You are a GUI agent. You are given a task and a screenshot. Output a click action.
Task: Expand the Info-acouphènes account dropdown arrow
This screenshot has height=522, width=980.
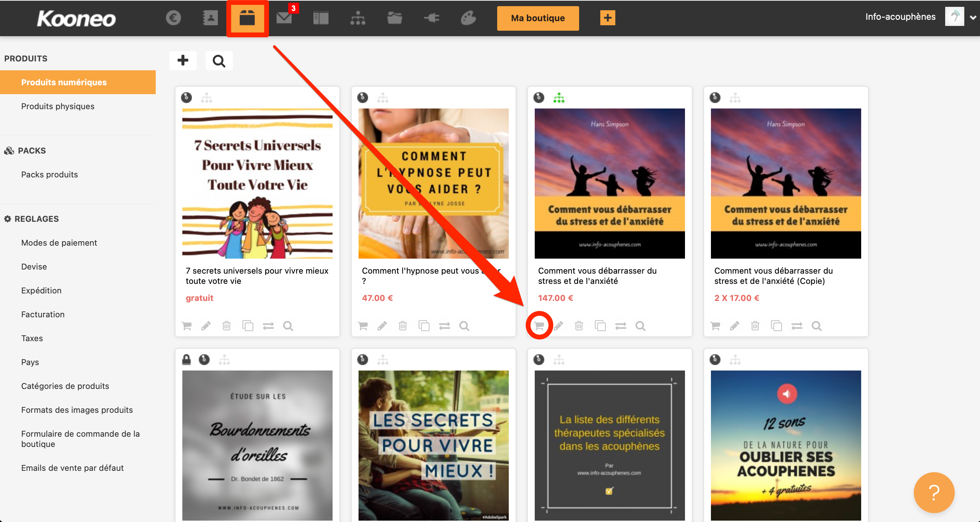coord(973,17)
